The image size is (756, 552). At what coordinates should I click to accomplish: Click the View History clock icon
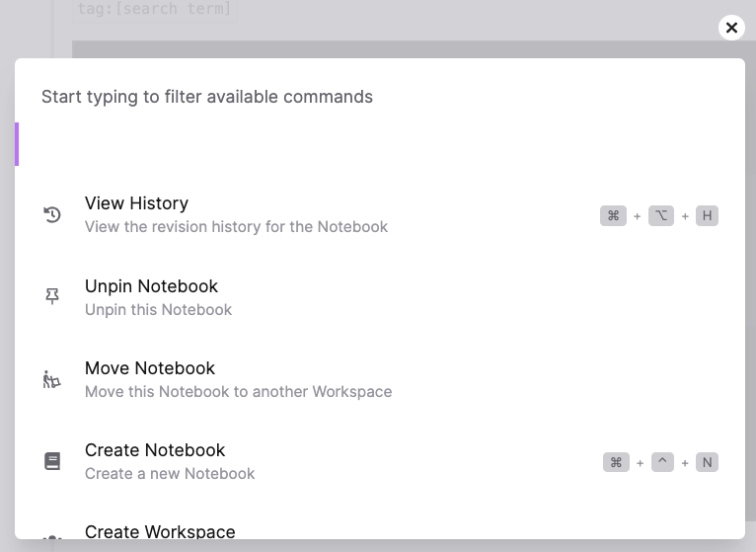pos(52,214)
